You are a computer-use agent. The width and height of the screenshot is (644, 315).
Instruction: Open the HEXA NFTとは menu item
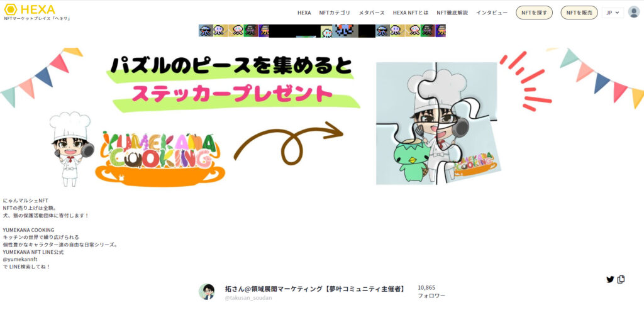pyautogui.click(x=410, y=13)
